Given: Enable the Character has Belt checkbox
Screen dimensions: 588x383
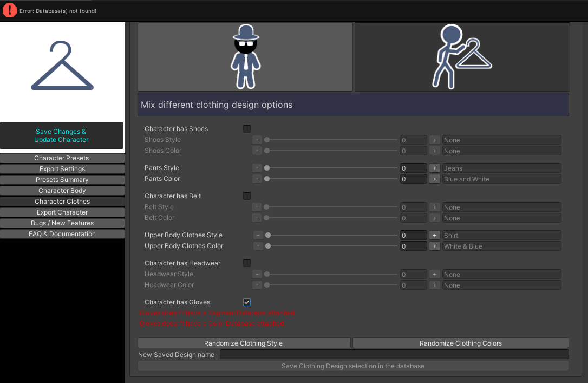Looking at the screenshot, I should (247, 196).
